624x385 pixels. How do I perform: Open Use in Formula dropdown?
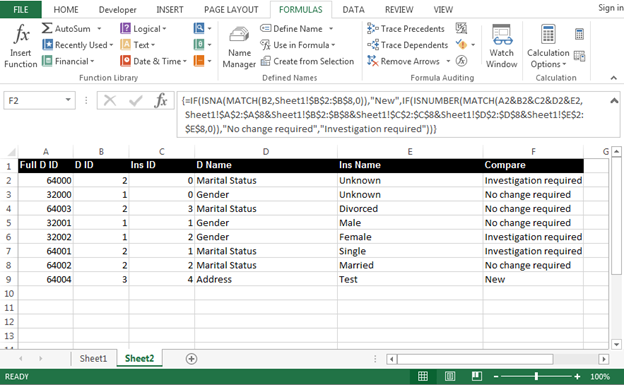[298, 45]
